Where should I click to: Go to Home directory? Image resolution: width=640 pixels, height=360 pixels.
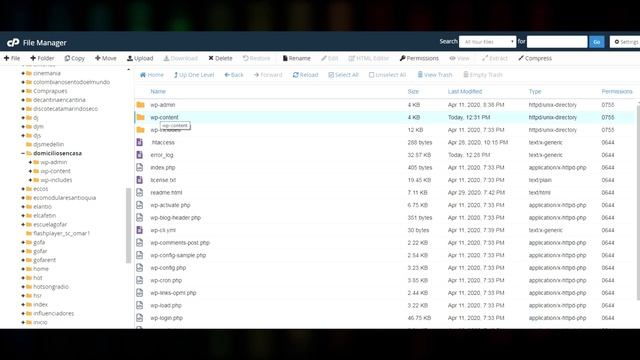pyautogui.click(x=151, y=75)
